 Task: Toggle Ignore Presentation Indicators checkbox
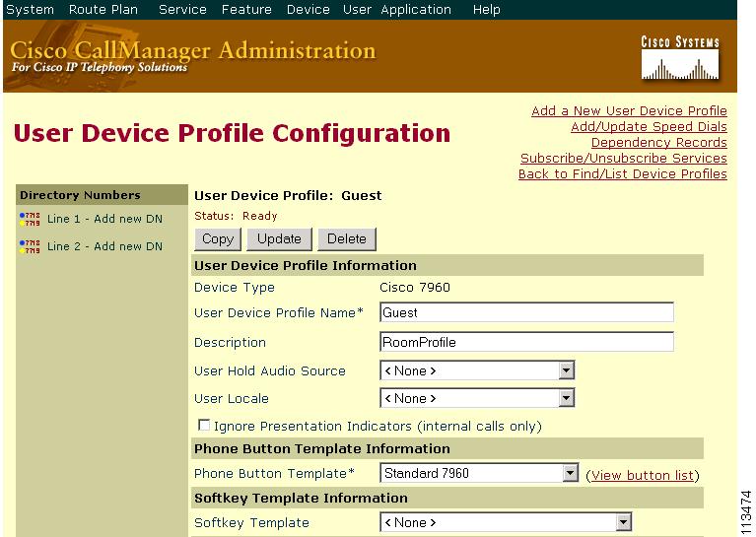(x=204, y=425)
